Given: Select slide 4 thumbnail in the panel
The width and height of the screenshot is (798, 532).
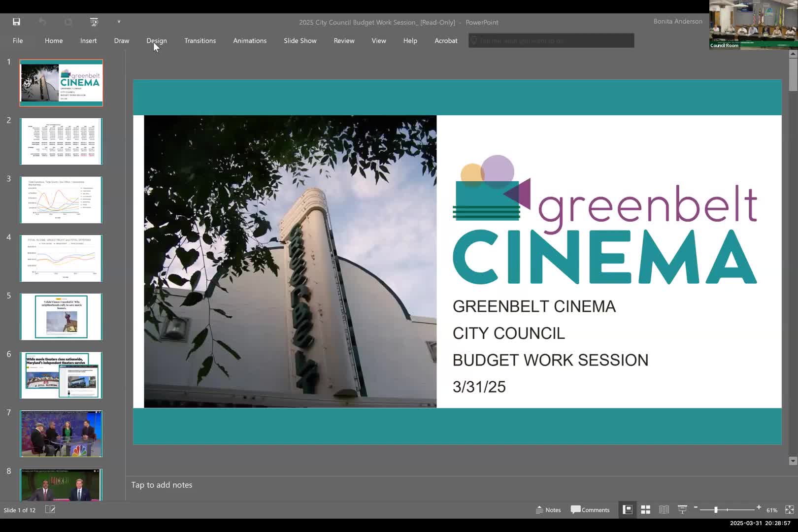Looking at the screenshot, I should 61,258.
